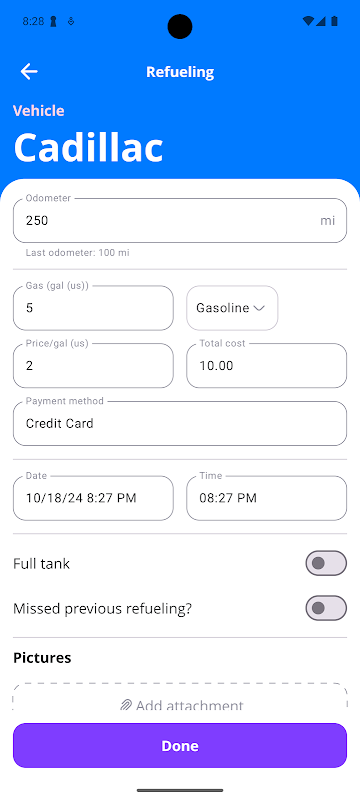The height and width of the screenshot is (800, 360).
Task: Tap the Cadillac vehicle name header
Action: click(88, 147)
